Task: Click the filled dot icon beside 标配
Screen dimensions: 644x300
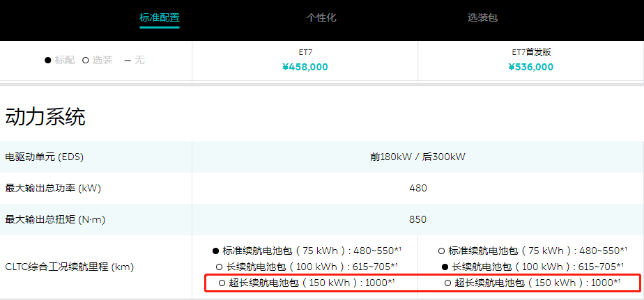Action: point(48,61)
